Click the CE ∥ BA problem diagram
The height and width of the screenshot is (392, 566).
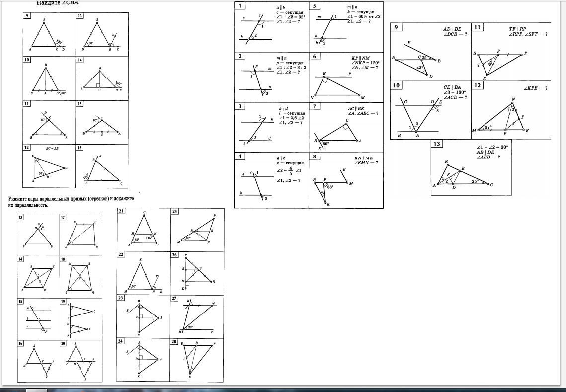click(x=430, y=110)
